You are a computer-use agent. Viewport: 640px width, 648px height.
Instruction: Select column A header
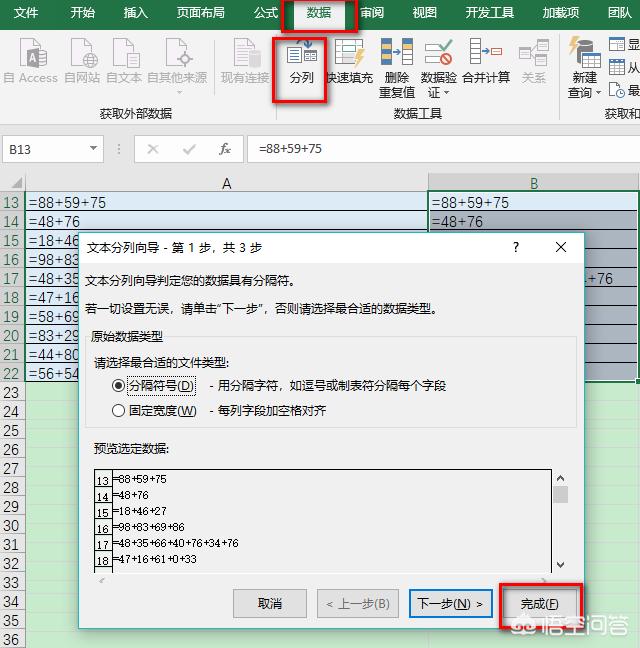coord(226,183)
